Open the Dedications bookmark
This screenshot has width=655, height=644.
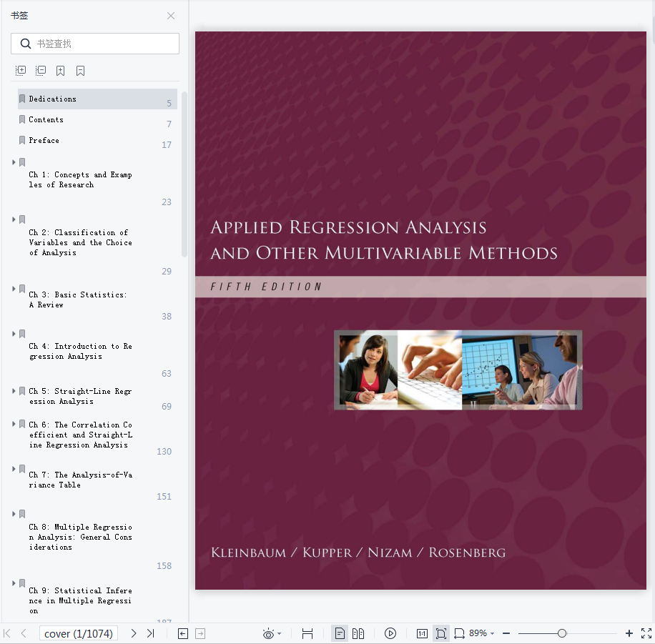[97, 99]
